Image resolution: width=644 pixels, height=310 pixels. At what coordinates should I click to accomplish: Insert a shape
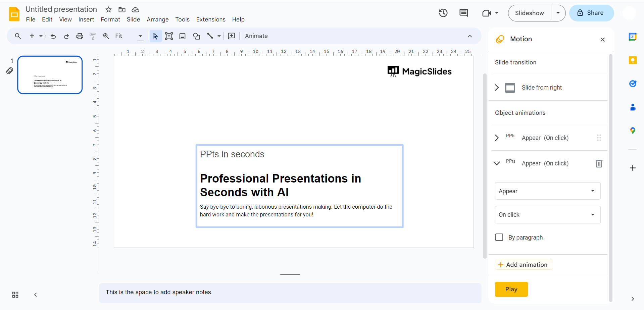point(196,36)
